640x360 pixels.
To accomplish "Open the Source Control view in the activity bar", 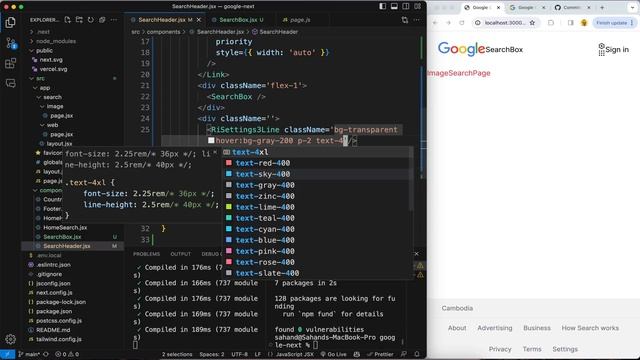I will [11, 43].
